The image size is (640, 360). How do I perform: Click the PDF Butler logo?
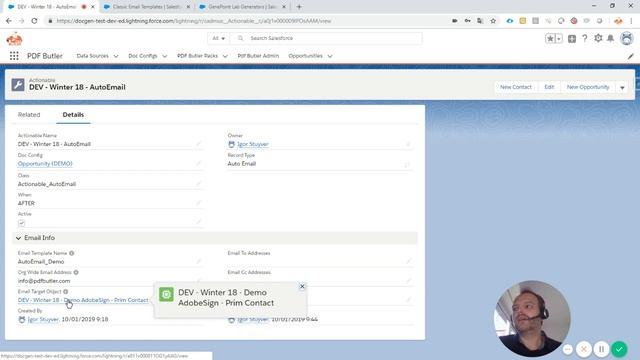click(14, 39)
